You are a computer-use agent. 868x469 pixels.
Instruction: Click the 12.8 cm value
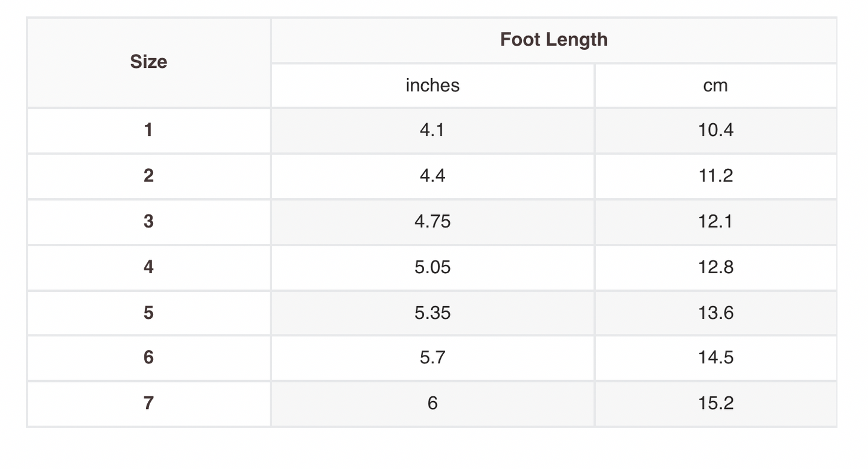(x=715, y=267)
